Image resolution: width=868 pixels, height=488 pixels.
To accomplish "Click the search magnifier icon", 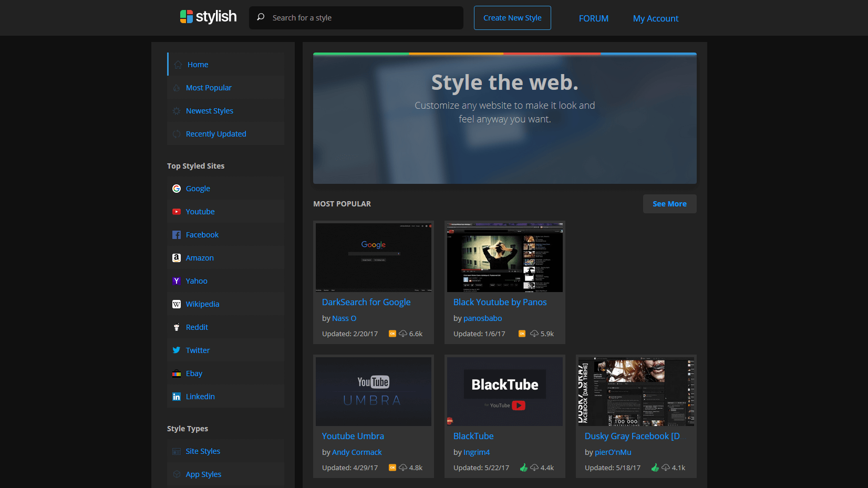I will 261,17.
